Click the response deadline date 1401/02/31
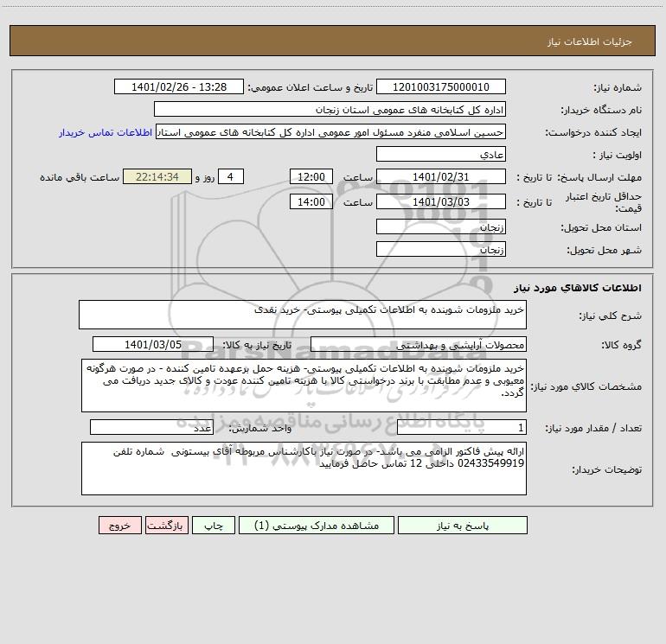This screenshot has height=644, width=666. [441, 176]
